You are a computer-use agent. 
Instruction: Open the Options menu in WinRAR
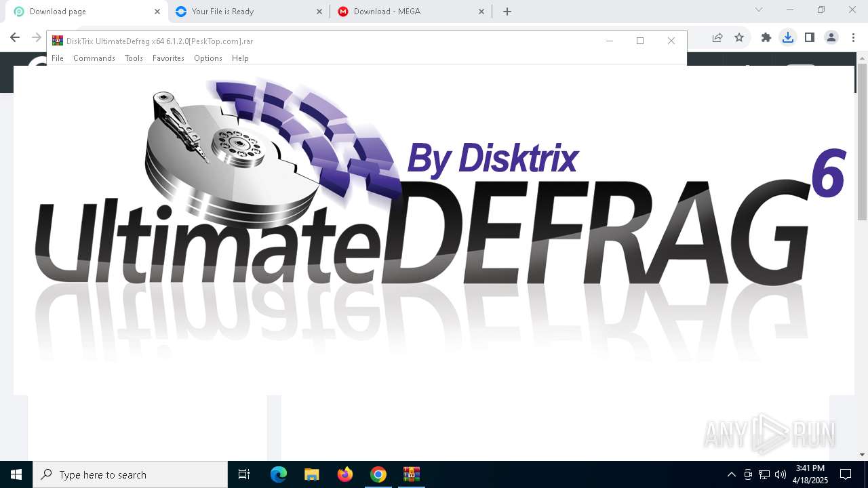click(208, 58)
